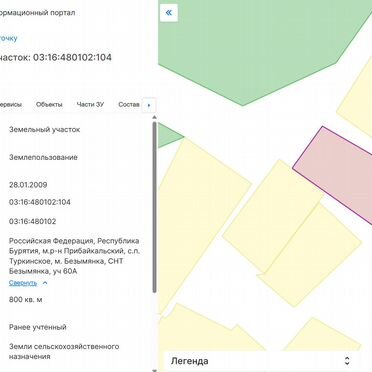Click the scrollbar down arrow
372x372 pixels.
pos(154,370)
